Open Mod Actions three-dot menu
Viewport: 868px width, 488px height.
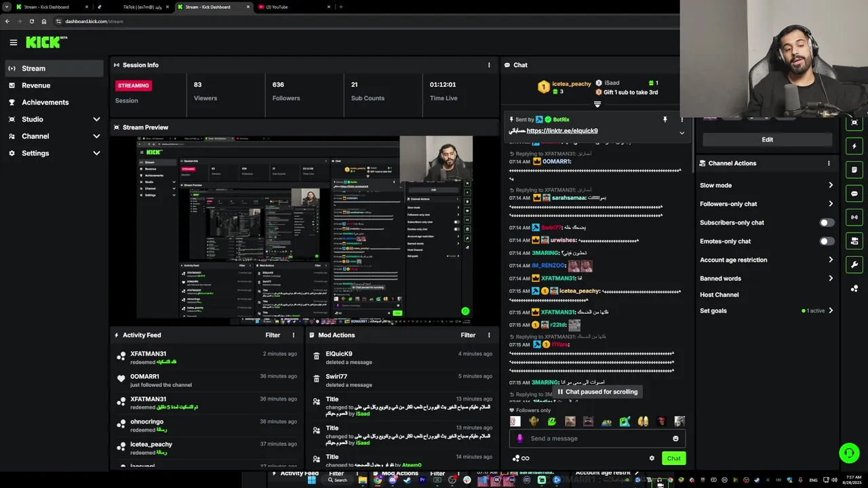click(x=489, y=335)
